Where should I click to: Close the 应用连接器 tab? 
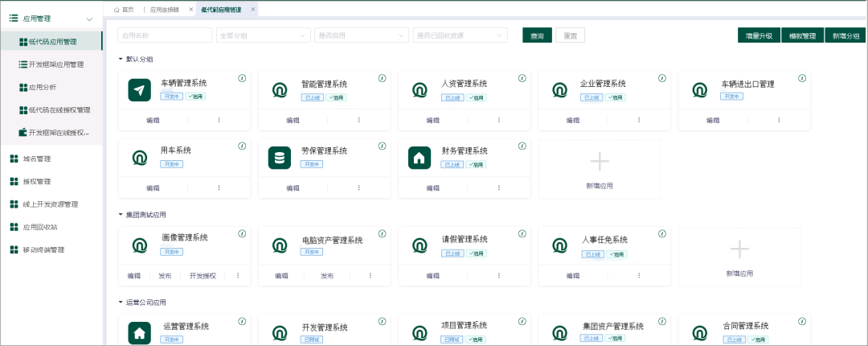[x=190, y=10]
